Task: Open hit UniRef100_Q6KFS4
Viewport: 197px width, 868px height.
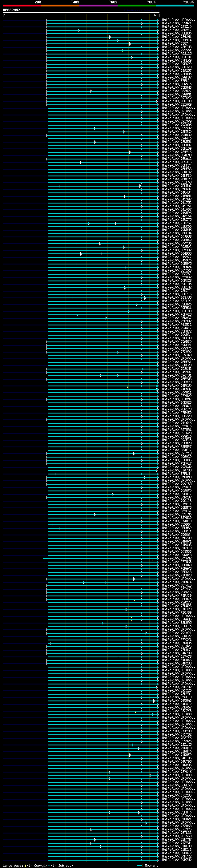Action: [177, 165]
